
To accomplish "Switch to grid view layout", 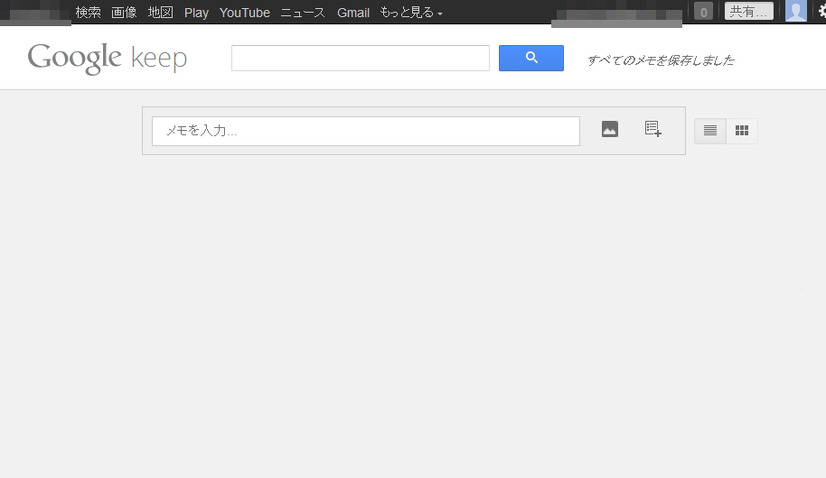I will (742, 131).
